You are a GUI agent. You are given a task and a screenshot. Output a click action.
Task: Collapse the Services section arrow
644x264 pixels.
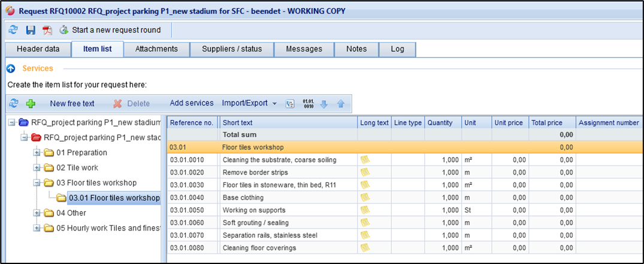pyautogui.click(x=10, y=68)
